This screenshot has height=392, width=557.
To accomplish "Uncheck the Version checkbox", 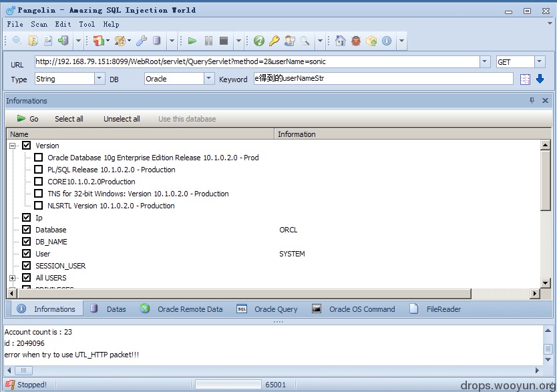I will (x=27, y=145).
